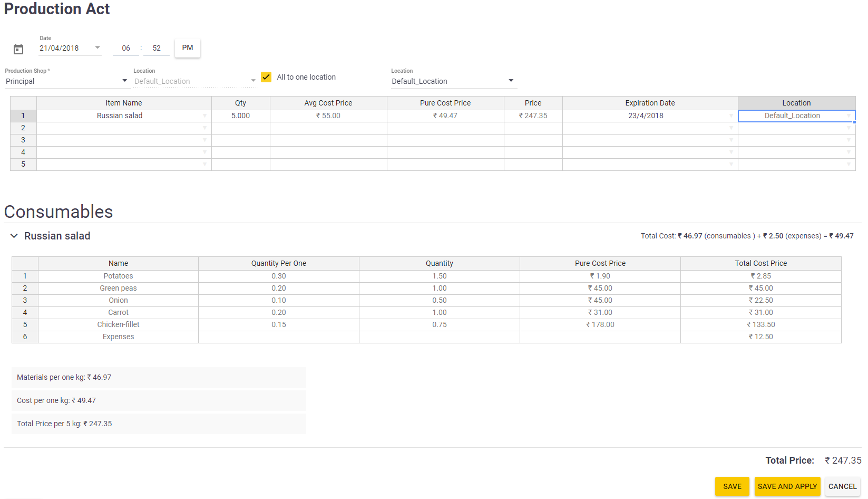Open item name dropdown arrow in row 2
This screenshot has height=499, width=868.
pyautogui.click(x=205, y=128)
